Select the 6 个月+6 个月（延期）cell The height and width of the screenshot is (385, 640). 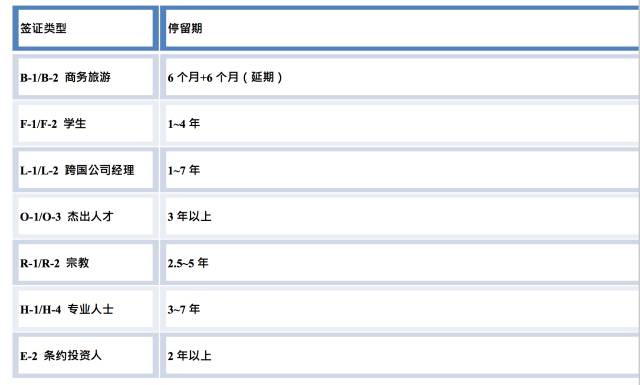coord(400,77)
